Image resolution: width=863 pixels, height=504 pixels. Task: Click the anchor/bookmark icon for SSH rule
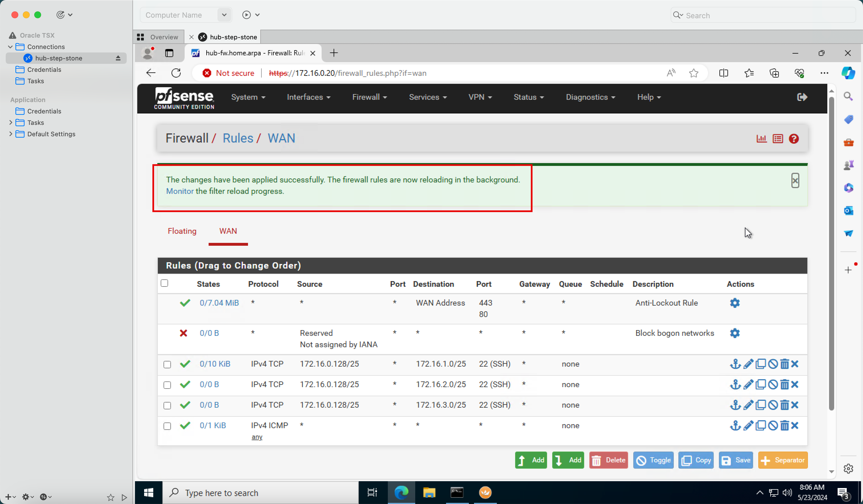tap(735, 363)
